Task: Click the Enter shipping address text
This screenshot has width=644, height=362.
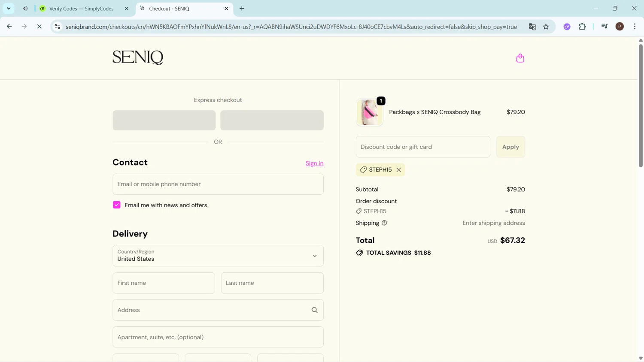Action: [494, 223]
